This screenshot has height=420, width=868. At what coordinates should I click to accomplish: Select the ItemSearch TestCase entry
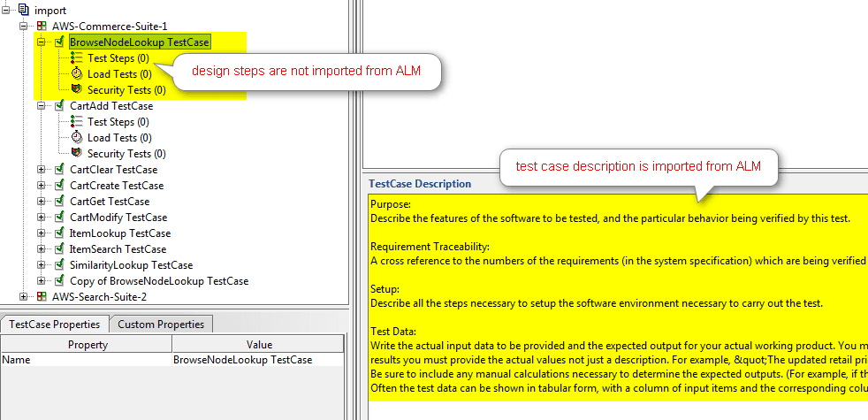click(118, 249)
